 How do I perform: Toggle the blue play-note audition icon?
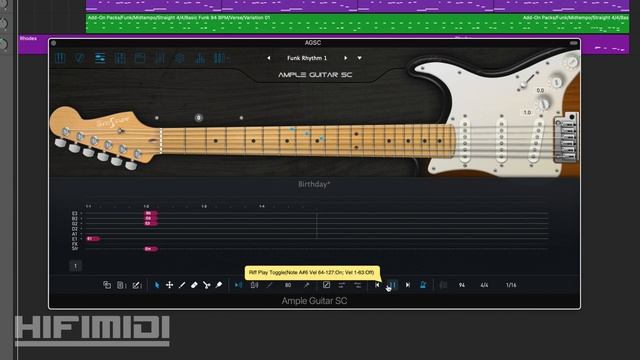[238, 285]
